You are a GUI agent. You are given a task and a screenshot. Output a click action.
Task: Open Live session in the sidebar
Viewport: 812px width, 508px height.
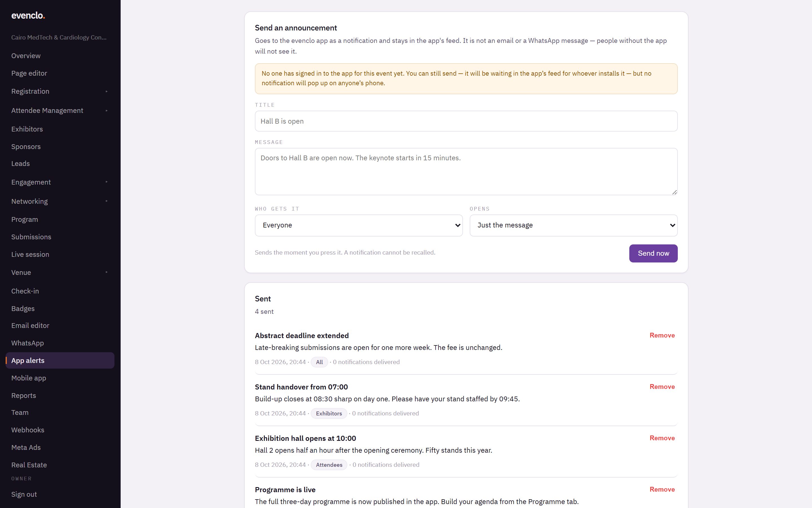point(60,254)
